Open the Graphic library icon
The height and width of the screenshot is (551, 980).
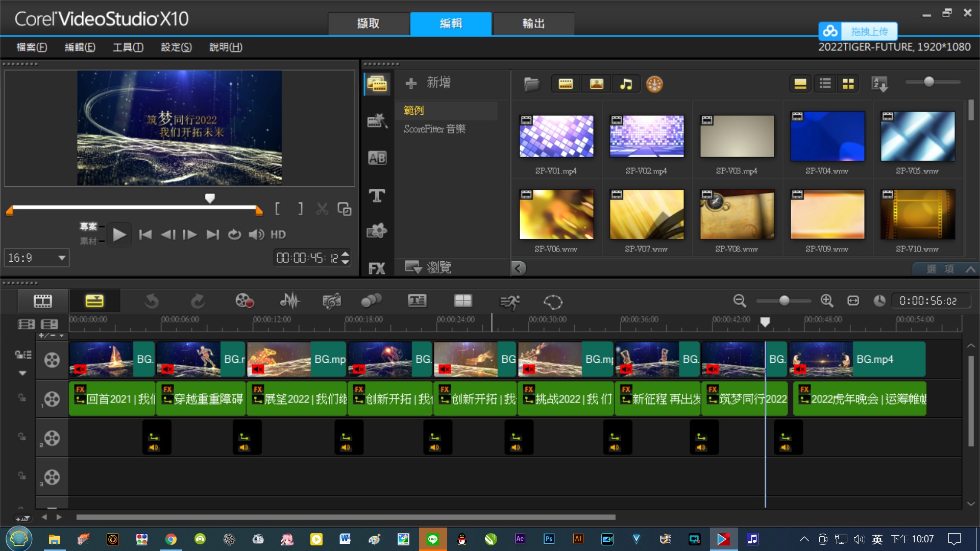pos(377,231)
